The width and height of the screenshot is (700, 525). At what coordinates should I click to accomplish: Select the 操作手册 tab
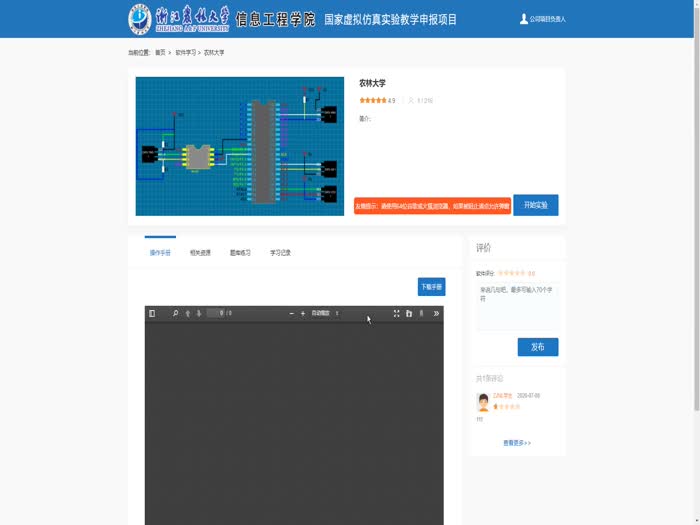(x=160, y=253)
